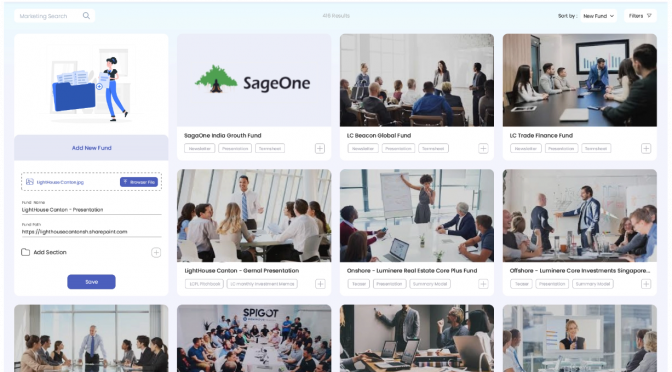Click the Add Section folder icon
Screen dimensions: 672x372
point(25,252)
